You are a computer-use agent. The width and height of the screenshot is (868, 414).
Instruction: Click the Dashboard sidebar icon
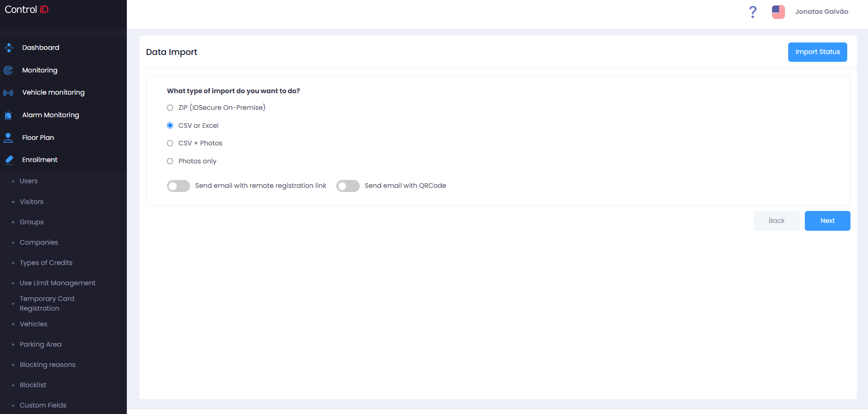click(x=9, y=48)
